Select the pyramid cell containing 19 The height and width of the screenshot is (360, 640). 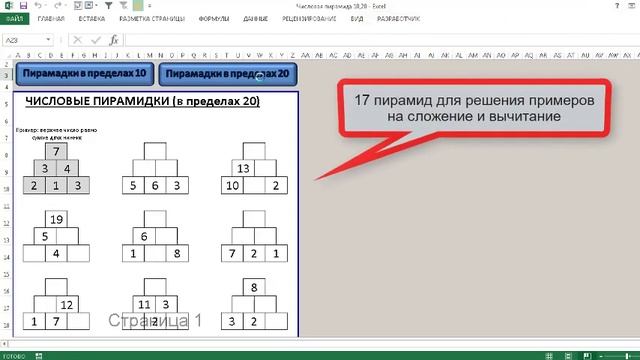(x=56, y=220)
